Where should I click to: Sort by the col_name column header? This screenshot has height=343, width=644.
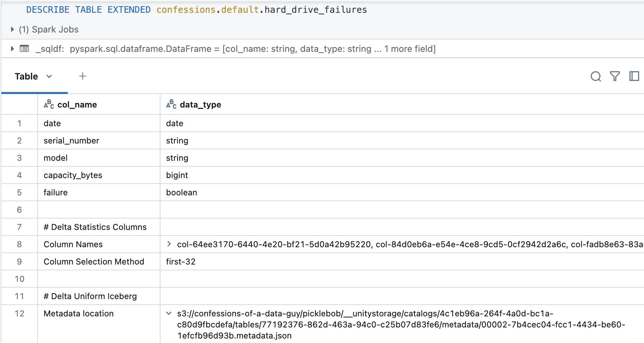[x=77, y=105]
